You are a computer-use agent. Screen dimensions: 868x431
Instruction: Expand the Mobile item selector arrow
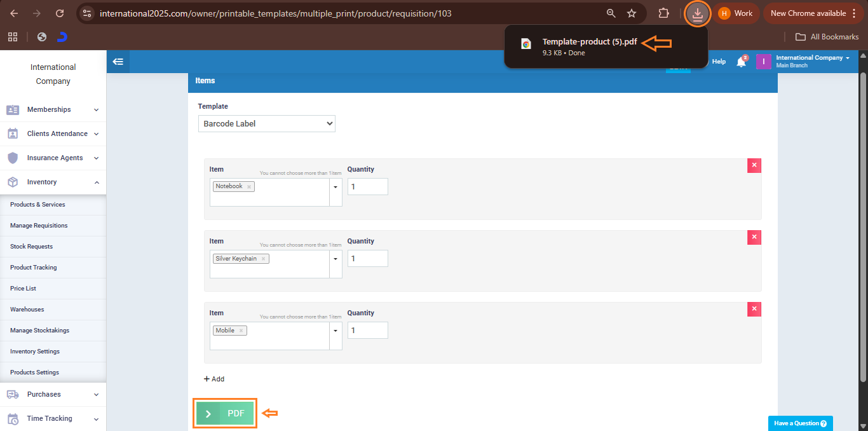tap(336, 331)
